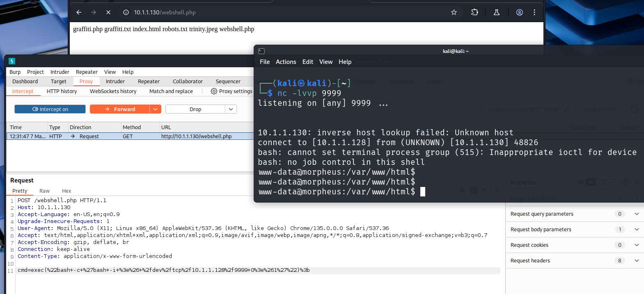Switch to the Target tab

[x=59, y=81]
